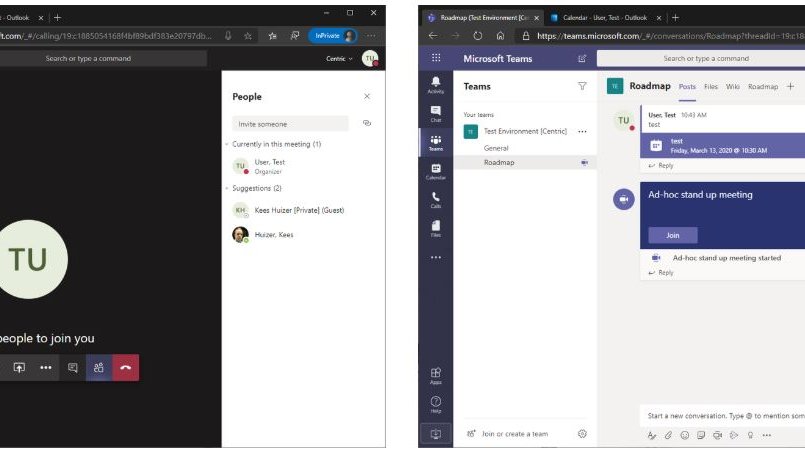Open the meeting conversation chat icon
The image size is (805, 452).
click(x=72, y=368)
